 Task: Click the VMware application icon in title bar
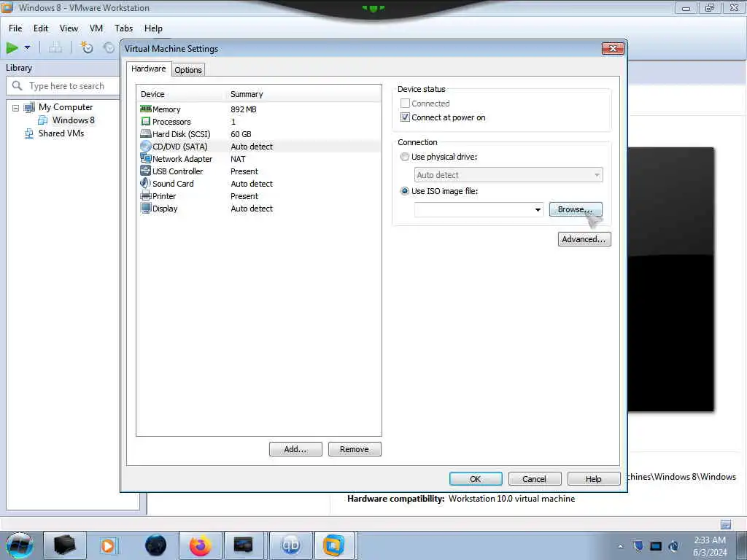pos(7,7)
